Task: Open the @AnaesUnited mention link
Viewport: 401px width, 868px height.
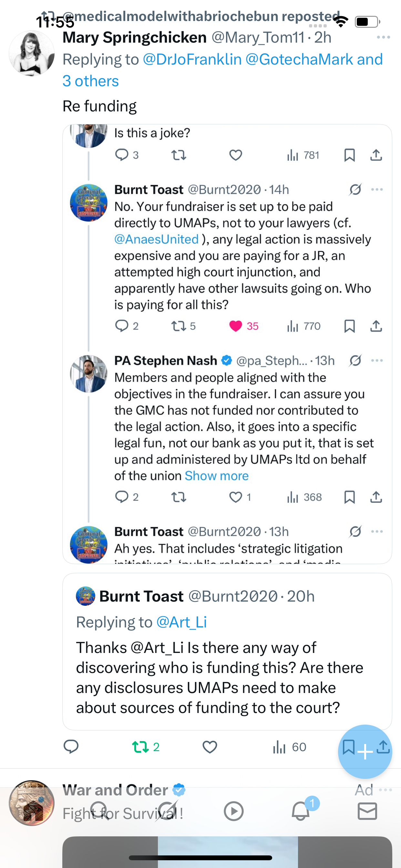Action: click(x=156, y=239)
